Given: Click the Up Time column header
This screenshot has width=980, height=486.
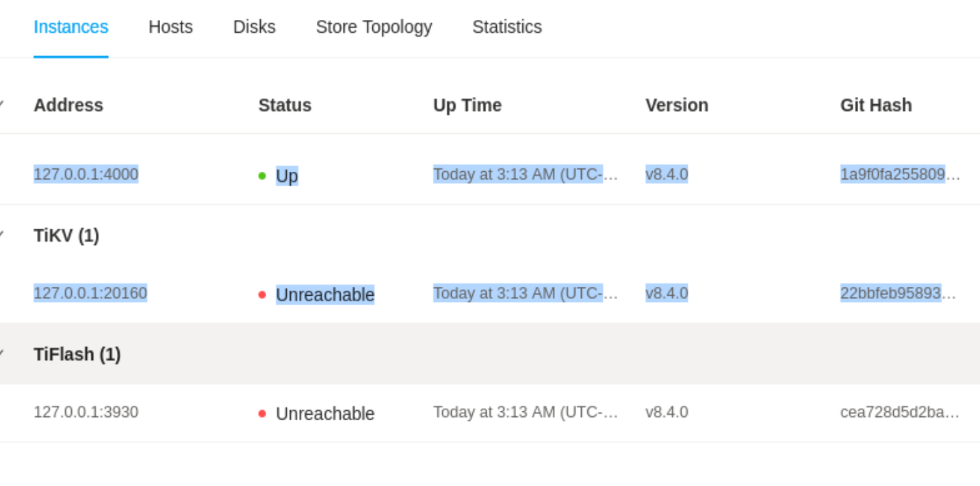Looking at the screenshot, I should point(467,105).
